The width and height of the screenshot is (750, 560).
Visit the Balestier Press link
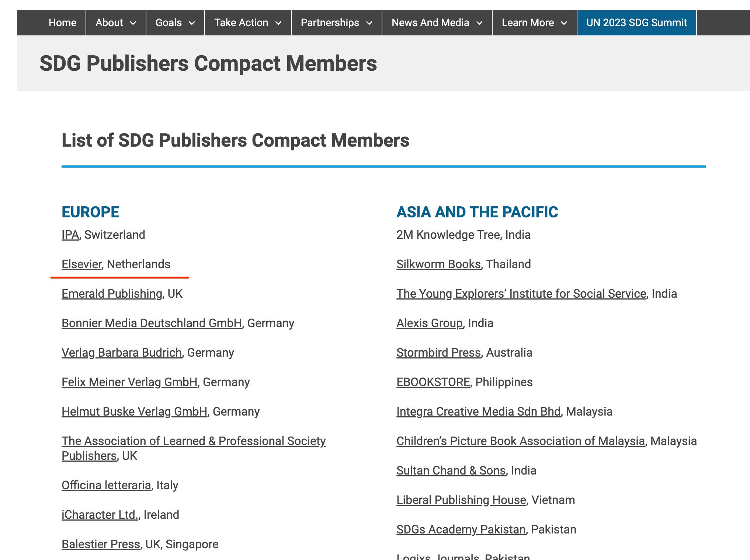pyautogui.click(x=101, y=544)
